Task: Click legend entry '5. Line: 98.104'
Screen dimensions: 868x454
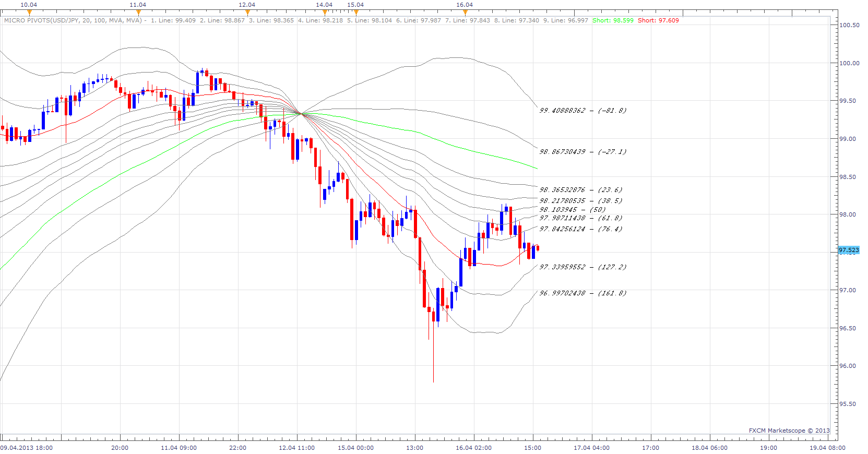Action: click(x=370, y=20)
